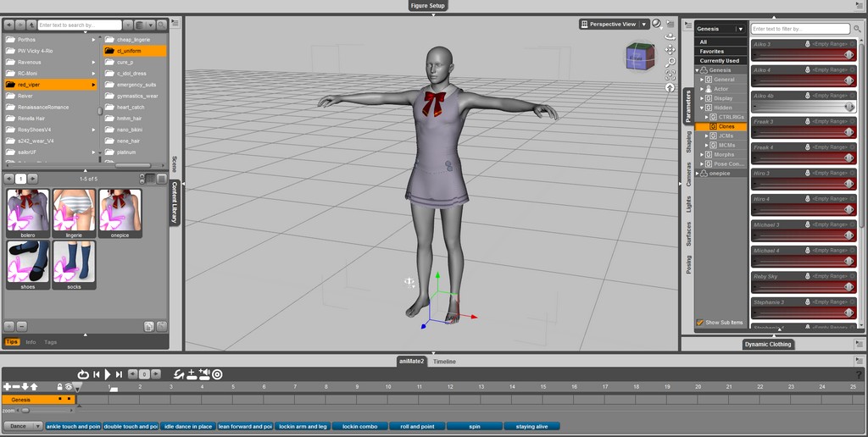The height and width of the screenshot is (437, 868).
Task: Click the lockin combo aniBlock
Action: [x=359, y=427]
